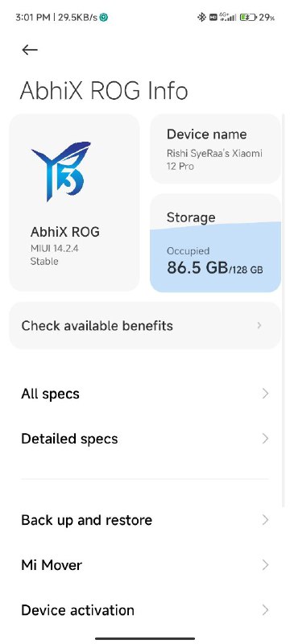Expand Check available benefits chevron
290x644 pixels.
pos(259,325)
